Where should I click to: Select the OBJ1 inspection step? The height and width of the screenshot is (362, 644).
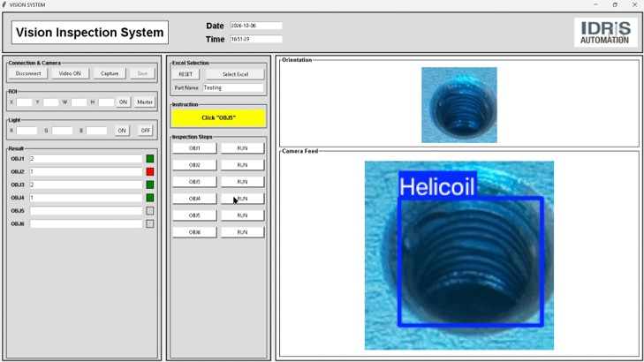coord(194,148)
